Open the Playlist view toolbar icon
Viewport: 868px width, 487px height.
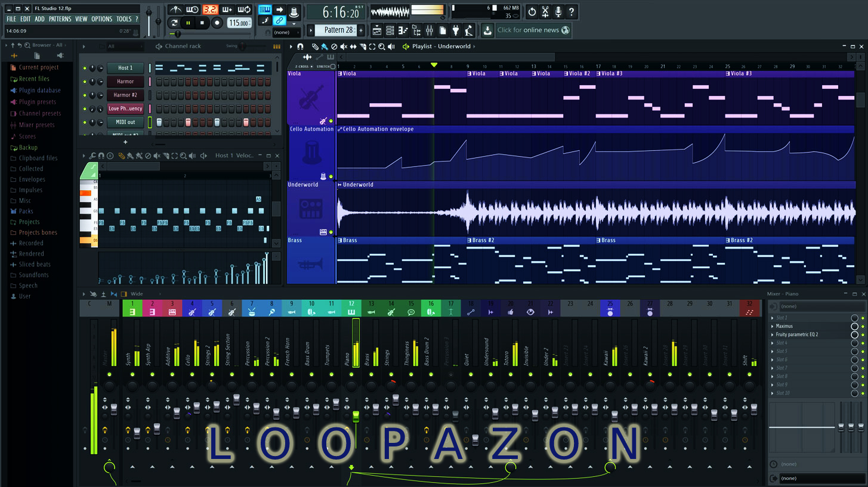(x=377, y=30)
